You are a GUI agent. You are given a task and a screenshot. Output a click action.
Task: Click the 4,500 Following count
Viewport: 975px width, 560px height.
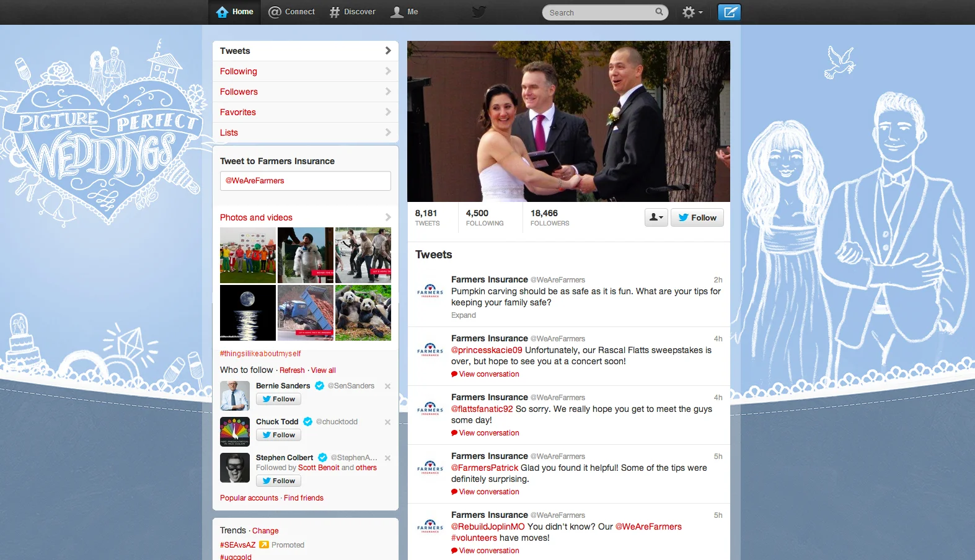tap(485, 217)
